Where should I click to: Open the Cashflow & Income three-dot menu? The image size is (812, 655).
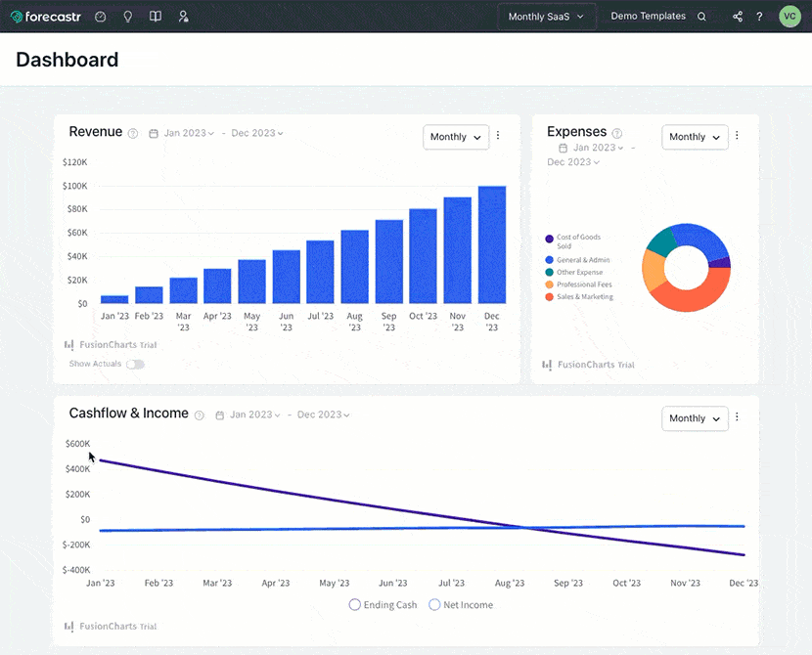pos(737,416)
